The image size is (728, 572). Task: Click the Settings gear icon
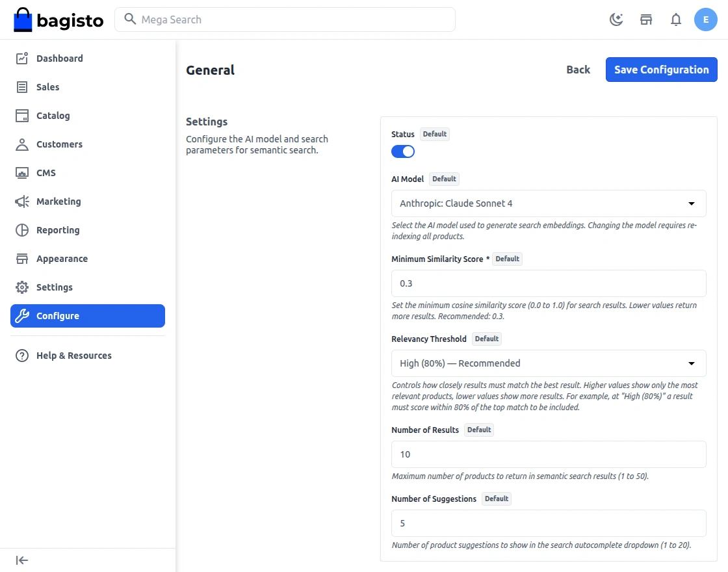22,287
